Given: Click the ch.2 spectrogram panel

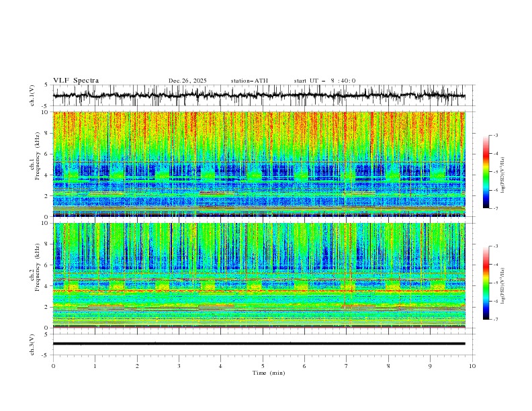Looking at the screenshot, I should point(259,275).
